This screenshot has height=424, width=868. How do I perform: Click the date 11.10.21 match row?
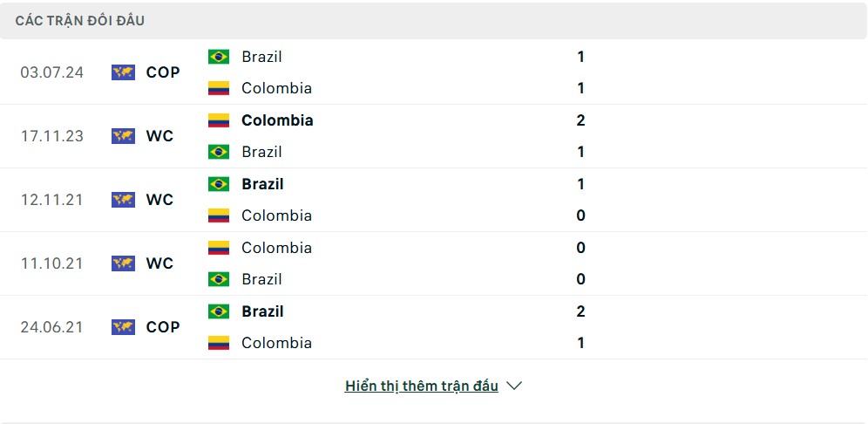pos(434,263)
